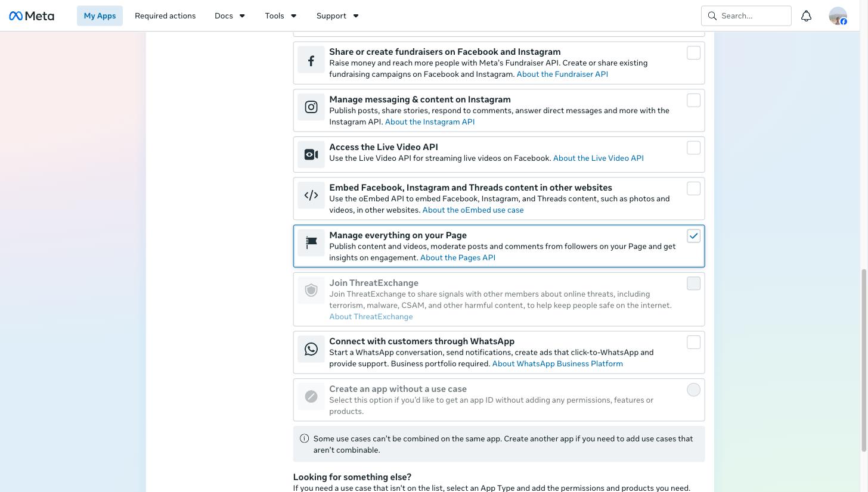This screenshot has width=868, height=492.
Task: Check the fundraisers use case checkbox
Action: [x=693, y=53]
